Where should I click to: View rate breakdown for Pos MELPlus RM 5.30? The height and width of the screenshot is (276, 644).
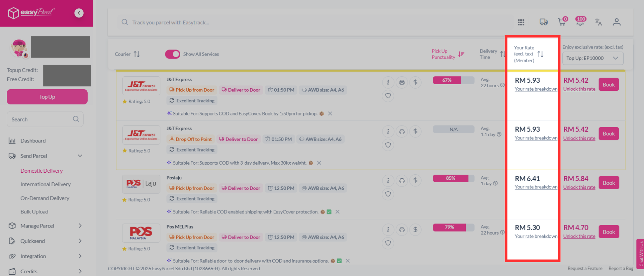click(536, 236)
